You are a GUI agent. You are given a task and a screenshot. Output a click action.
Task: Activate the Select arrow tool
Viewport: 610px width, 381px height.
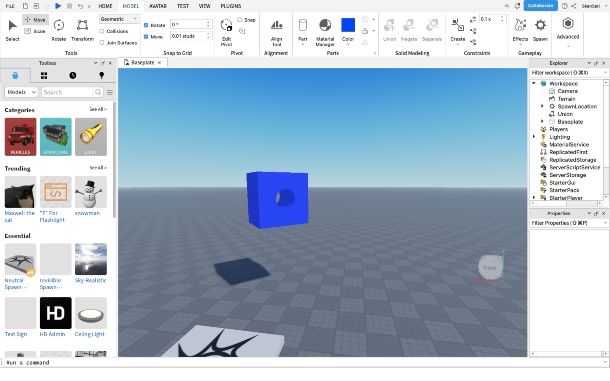(x=12, y=30)
